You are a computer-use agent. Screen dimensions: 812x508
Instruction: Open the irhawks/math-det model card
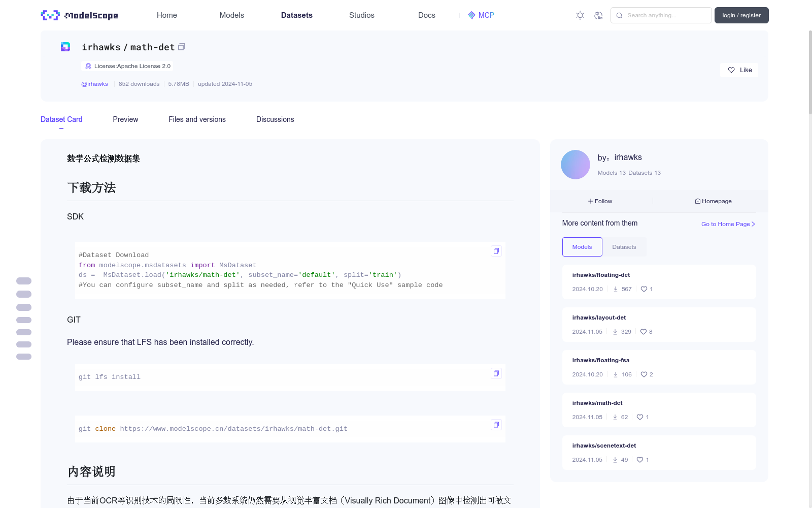coord(659,410)
